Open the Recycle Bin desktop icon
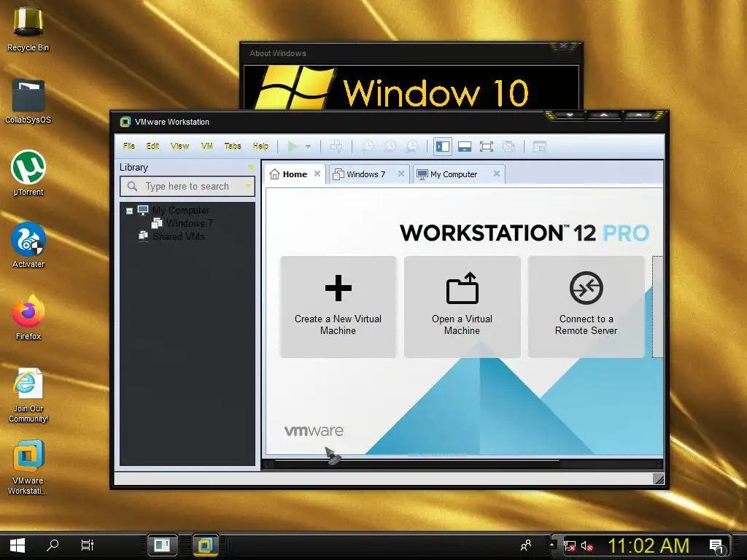Screen dimensions: 747x560 pyautogui.click(x=28, y=28)
